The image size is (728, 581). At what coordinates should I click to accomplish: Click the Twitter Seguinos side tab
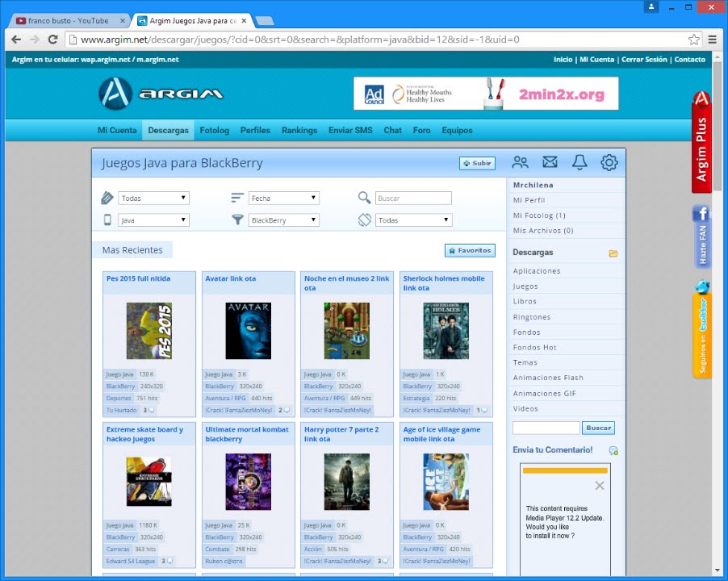(x=702, y=329)
